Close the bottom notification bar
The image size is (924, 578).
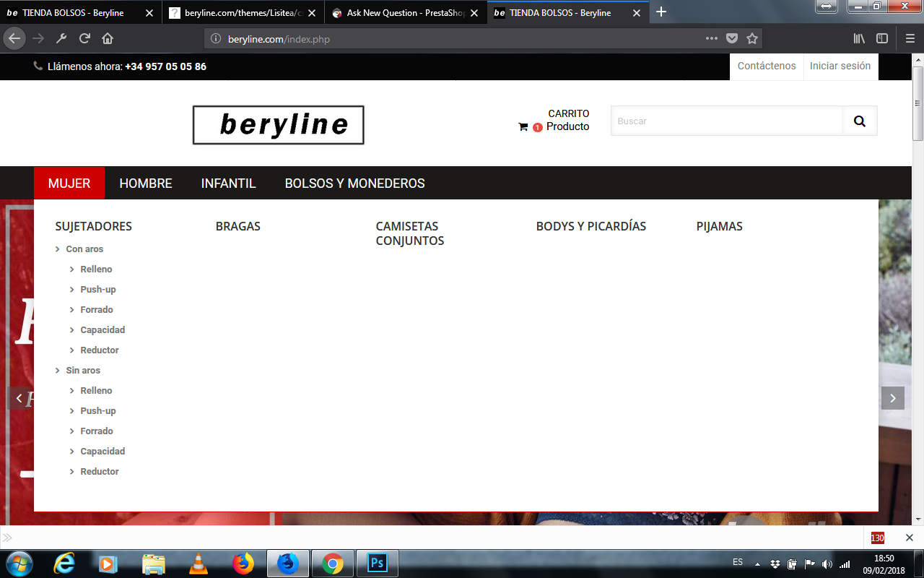[910, 538]
